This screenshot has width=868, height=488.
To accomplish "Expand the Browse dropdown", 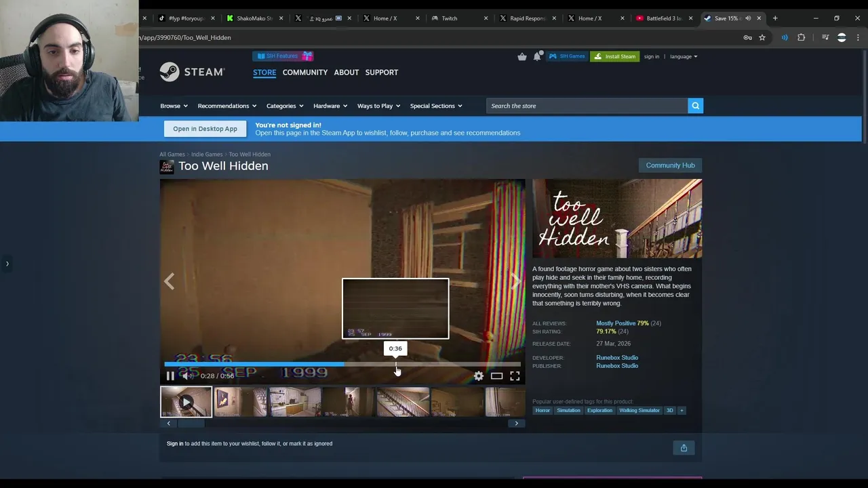I will 174,106.
